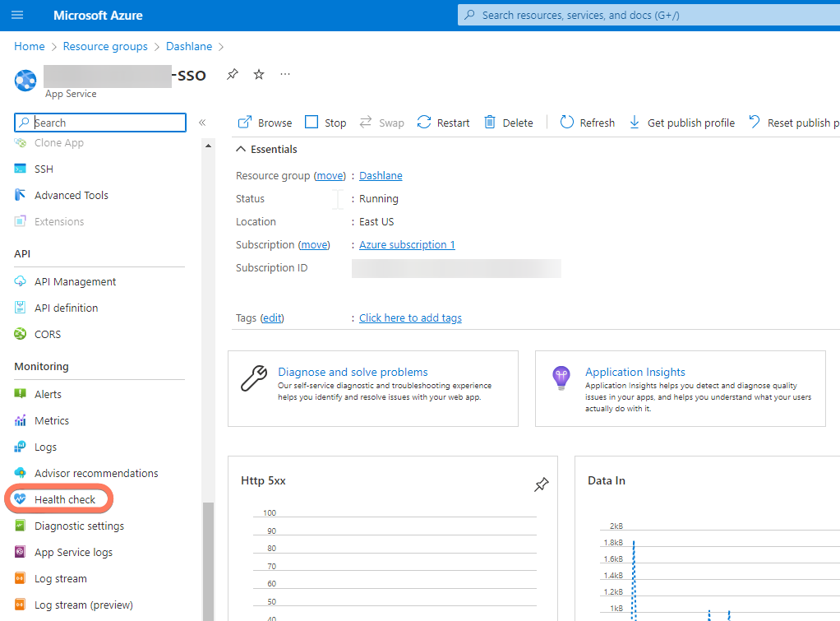Click the greyed Swap toolbar button
Screen dimensions: 840x621
click(x=381, y=123)
